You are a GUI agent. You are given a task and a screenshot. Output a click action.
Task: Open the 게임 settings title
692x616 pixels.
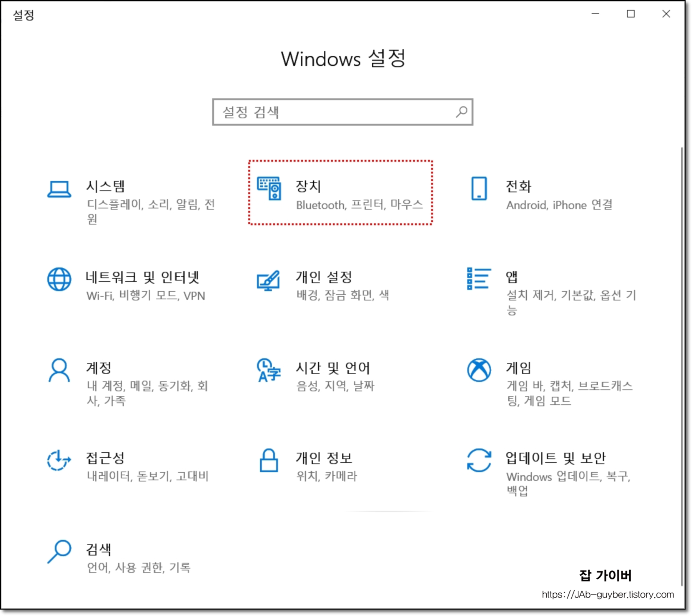519,368
